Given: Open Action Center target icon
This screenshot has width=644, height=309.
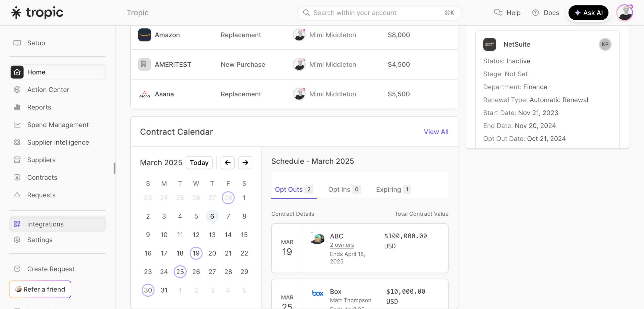Looking at the screenshot, I should tap(17, 90).
